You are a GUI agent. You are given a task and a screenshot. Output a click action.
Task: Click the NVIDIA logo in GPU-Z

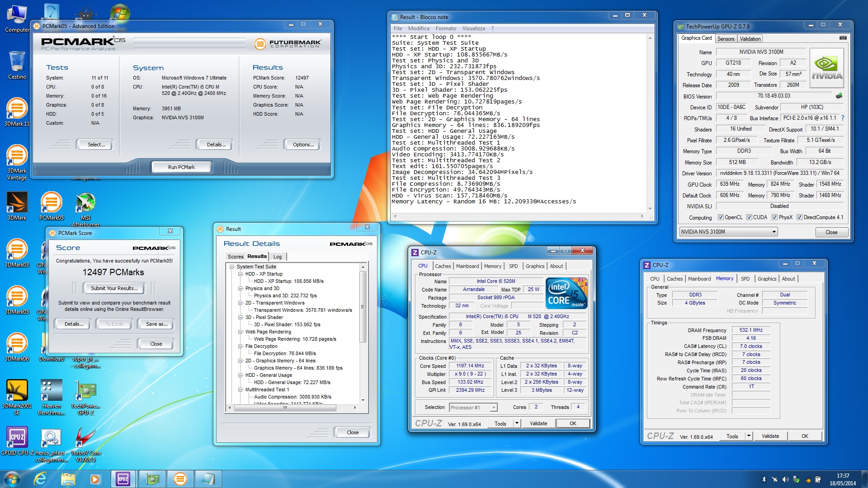pos(827,68)
